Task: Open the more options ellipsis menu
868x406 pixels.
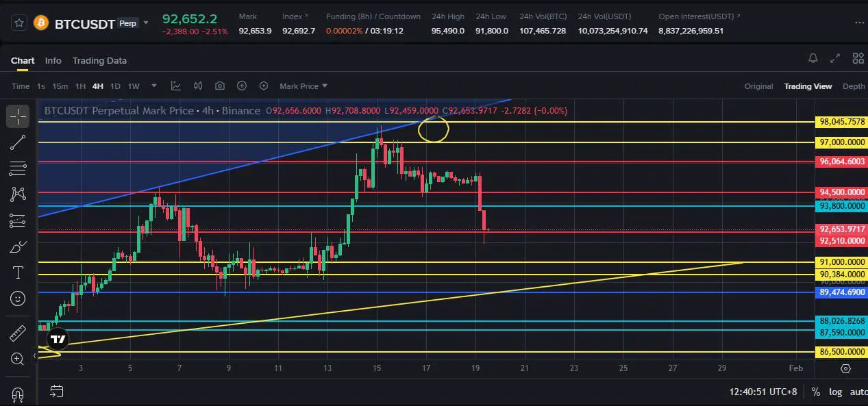Action: coord(859,23)
